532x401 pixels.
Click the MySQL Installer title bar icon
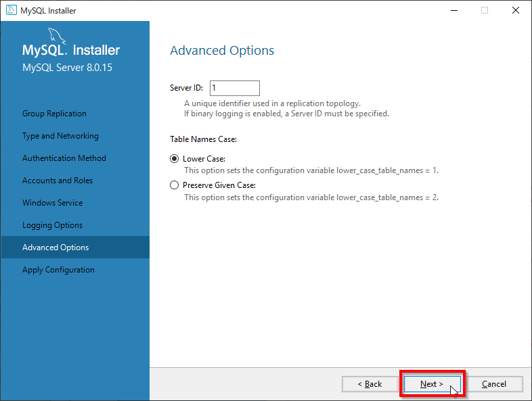(x=12, y=10)
